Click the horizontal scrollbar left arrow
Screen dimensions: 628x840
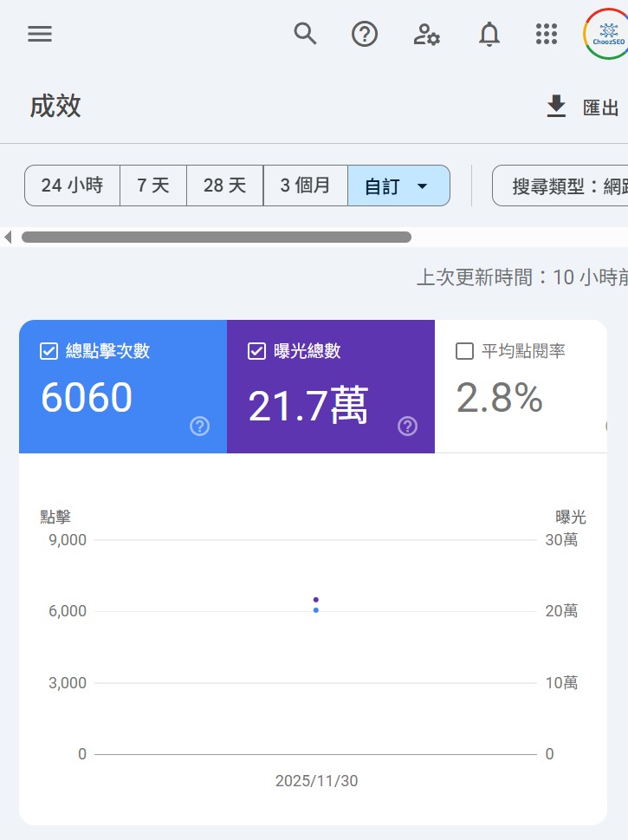pyautogui.click(x=8, y=237)
